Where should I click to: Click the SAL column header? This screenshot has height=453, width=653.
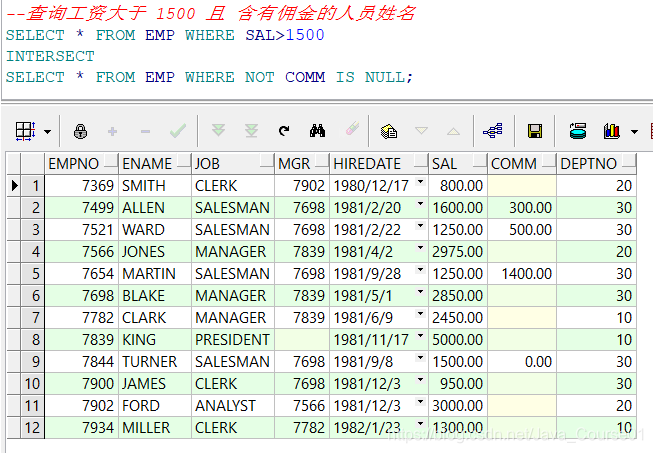tap(458, 164)
